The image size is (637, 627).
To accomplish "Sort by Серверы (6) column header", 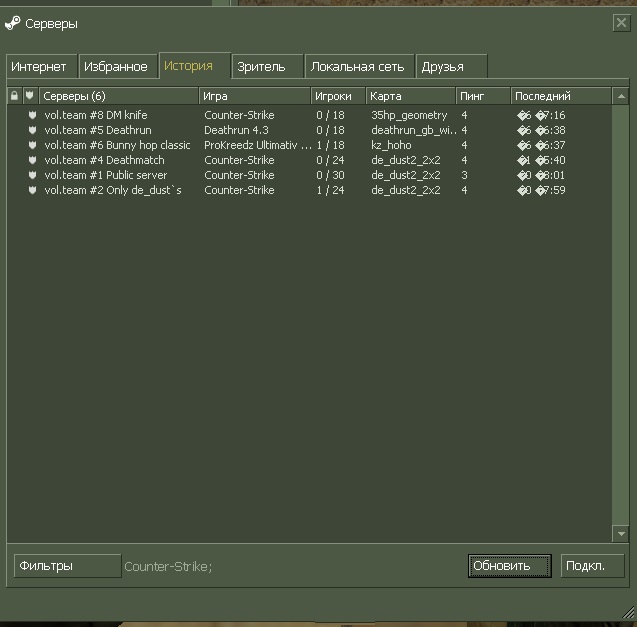I will pyautogui.click(x=119, y=96).
